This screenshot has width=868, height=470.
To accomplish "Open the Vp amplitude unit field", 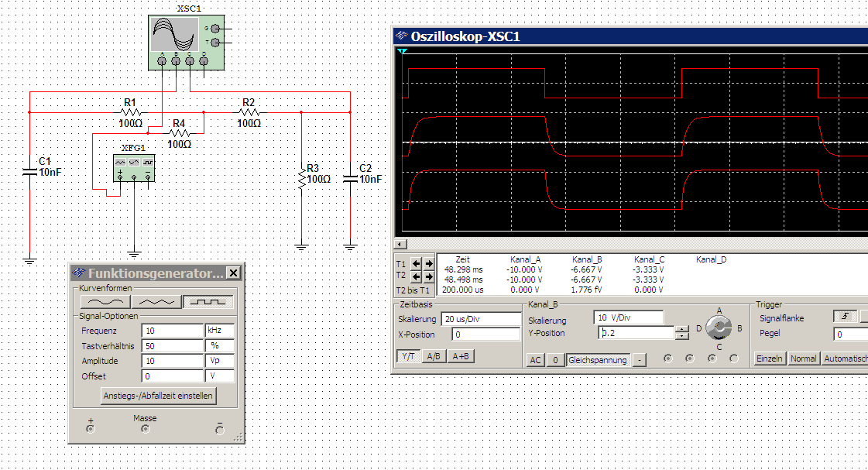I will point(220,360).
